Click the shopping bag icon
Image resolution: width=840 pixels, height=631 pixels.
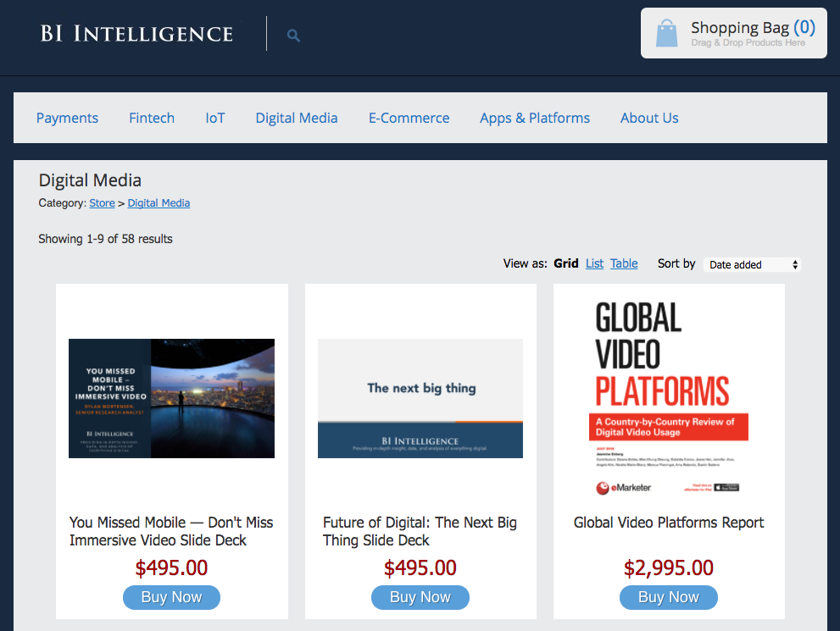click(x=666, y=33)
